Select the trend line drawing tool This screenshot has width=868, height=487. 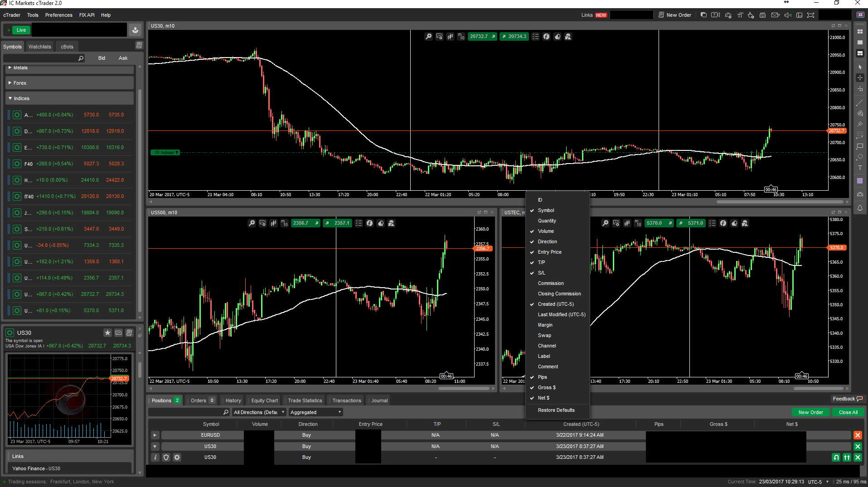860,103
